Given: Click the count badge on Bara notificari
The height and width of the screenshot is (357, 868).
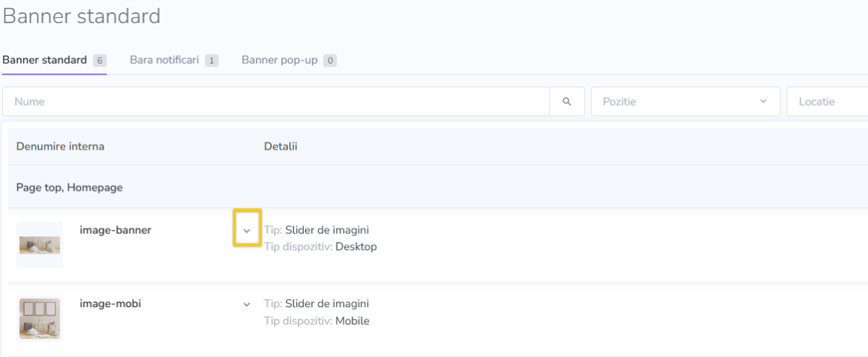Looking at the screenshot, I should [211, 61].
